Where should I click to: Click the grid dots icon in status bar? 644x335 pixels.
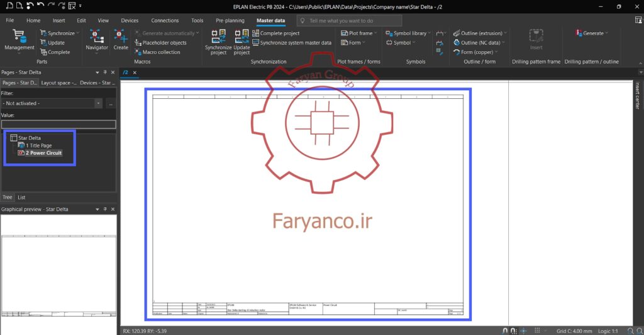(x=537, y=331)
